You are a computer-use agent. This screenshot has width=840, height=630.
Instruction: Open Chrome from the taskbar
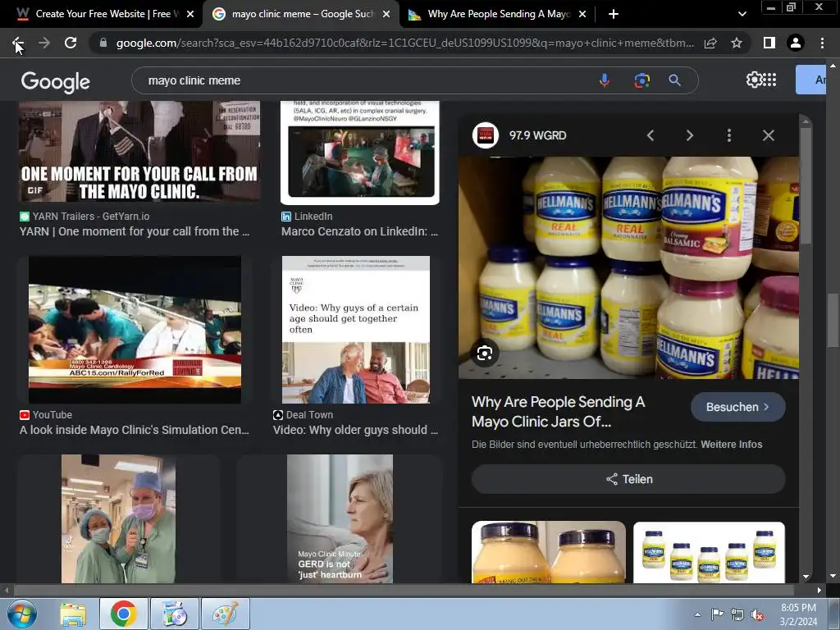pos(124,614)
